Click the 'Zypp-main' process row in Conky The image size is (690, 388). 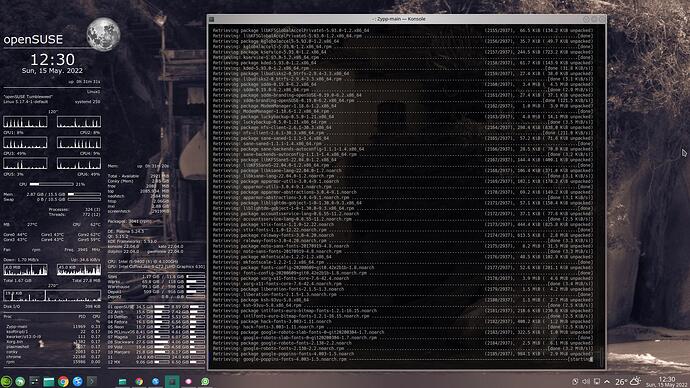(x=52, y=326)
